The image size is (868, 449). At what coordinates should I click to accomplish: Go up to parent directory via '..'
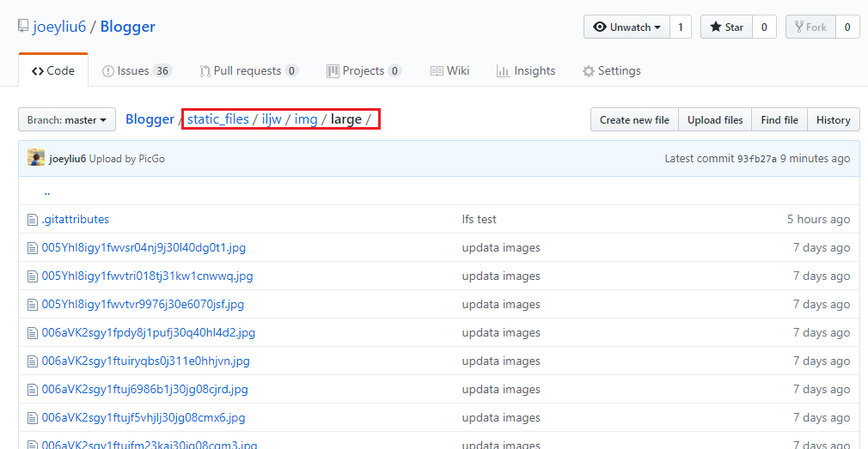[47, 191]
